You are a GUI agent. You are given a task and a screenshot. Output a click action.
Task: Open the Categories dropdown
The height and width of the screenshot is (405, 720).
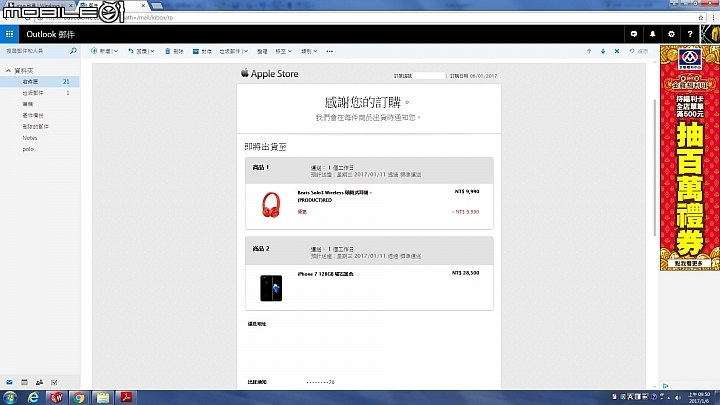(309, 51)
